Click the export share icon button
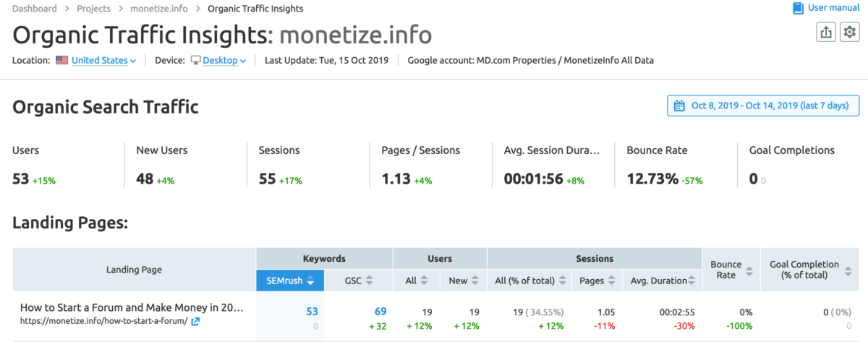868x342 pixels. tap(827, 32)
